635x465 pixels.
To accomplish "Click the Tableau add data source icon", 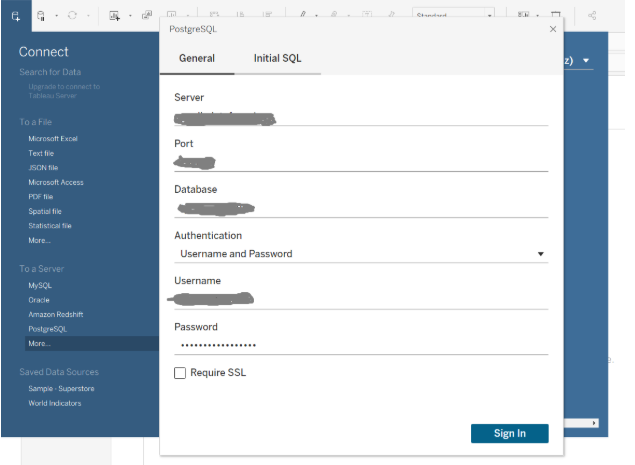I will click(x=15, y=16).
